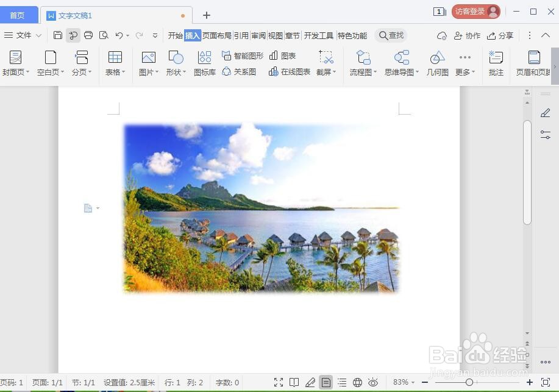This screenshot has height=392, width=559.
Task: Open Header and Footer (页眉和页脚)
Action: pyautogui.click(x=533, y=63)
